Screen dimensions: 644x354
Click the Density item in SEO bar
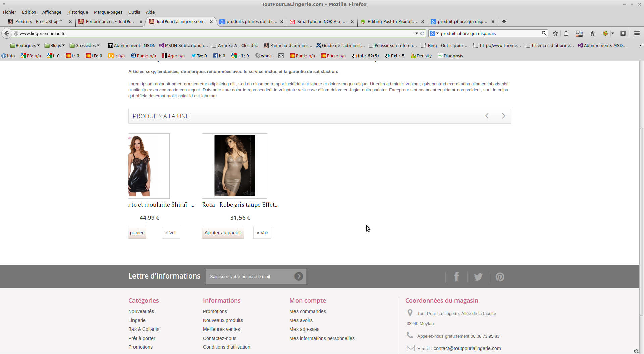pos(421,56)
